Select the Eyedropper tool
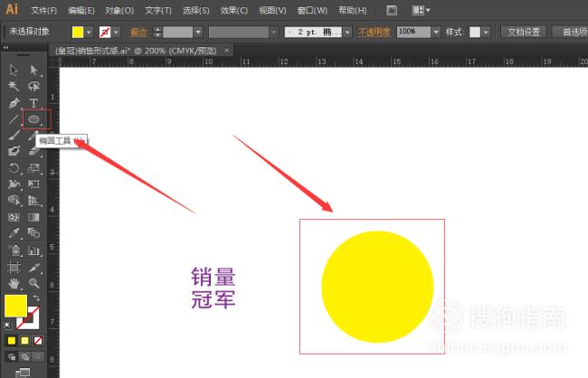 tap(14, 233)
